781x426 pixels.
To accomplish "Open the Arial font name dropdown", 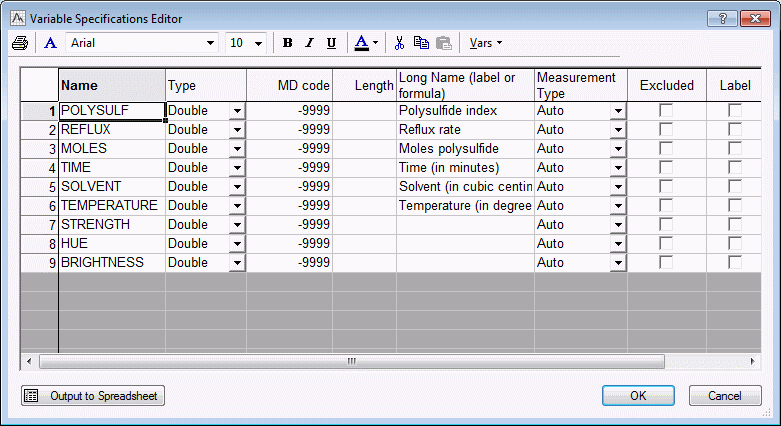I will (210, 43).
